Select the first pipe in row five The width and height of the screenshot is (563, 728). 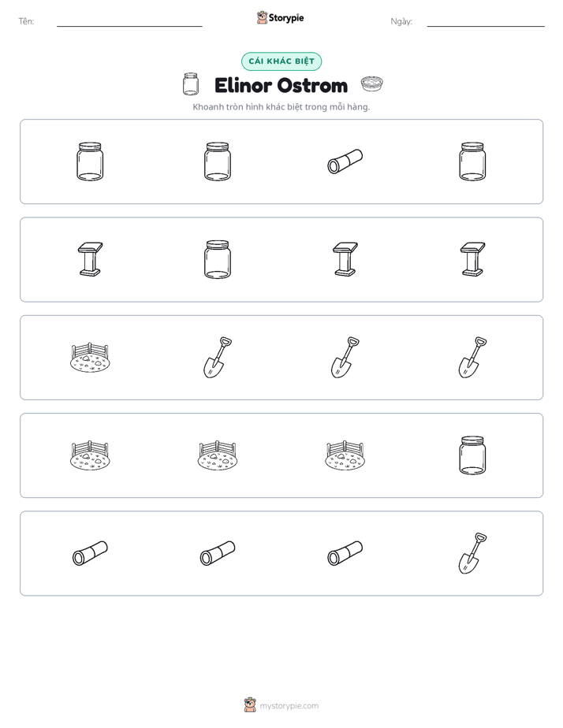[90, 553]
